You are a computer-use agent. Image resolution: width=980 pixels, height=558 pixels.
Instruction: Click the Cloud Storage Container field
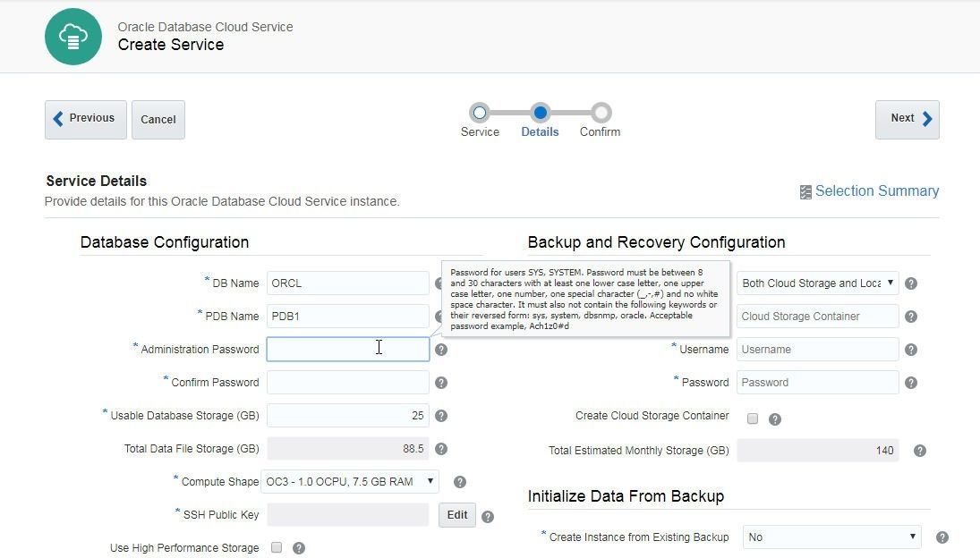[x=817, y=317]
